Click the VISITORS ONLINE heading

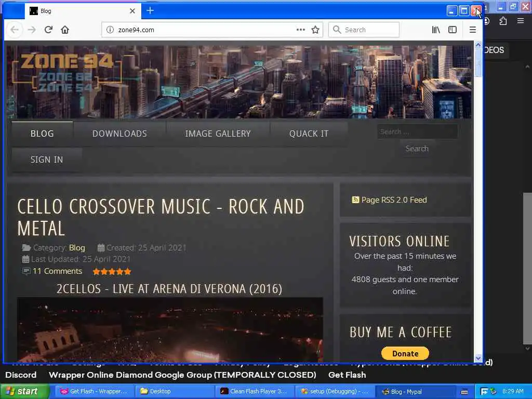400,241
